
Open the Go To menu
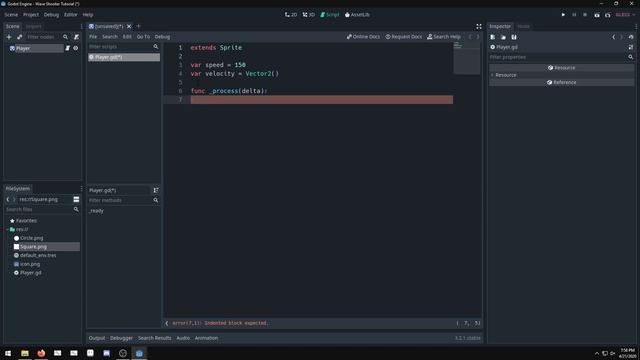(x=143, y=37)
